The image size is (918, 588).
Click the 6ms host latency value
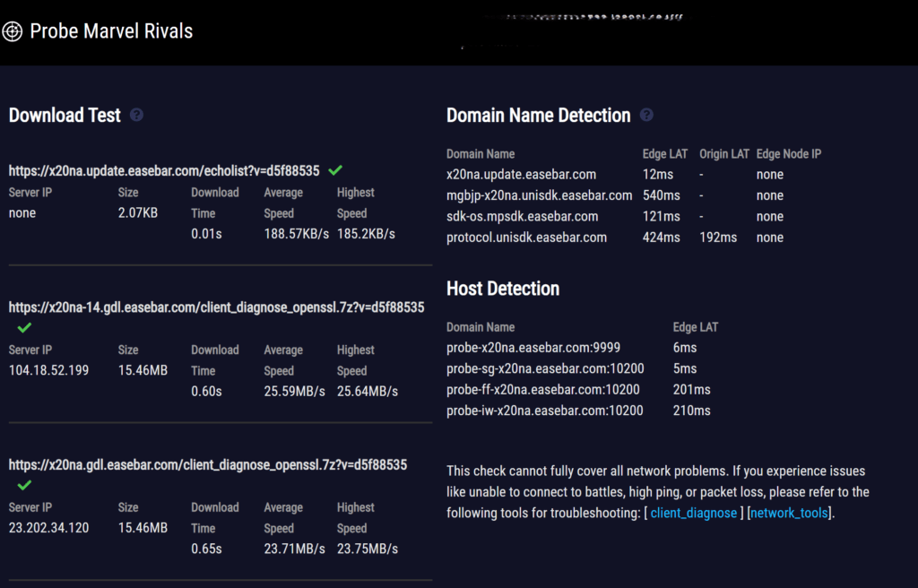[x=685, y=348]
